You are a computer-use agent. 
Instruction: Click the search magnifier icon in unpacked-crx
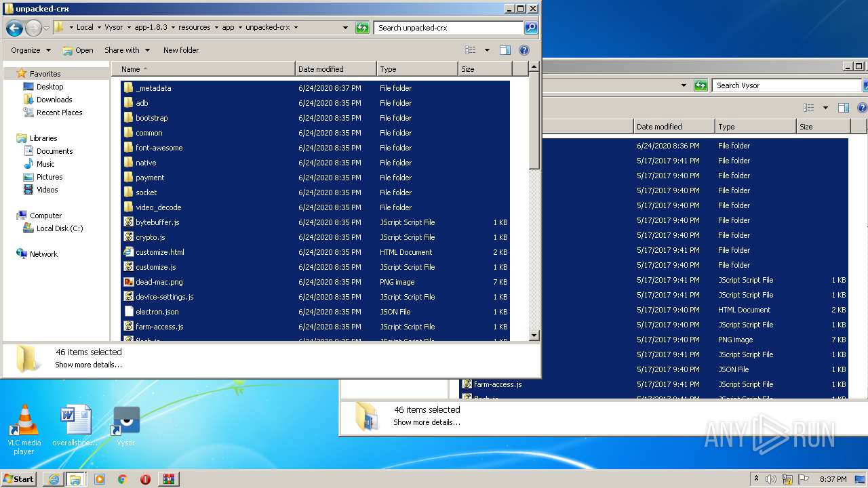531,28
